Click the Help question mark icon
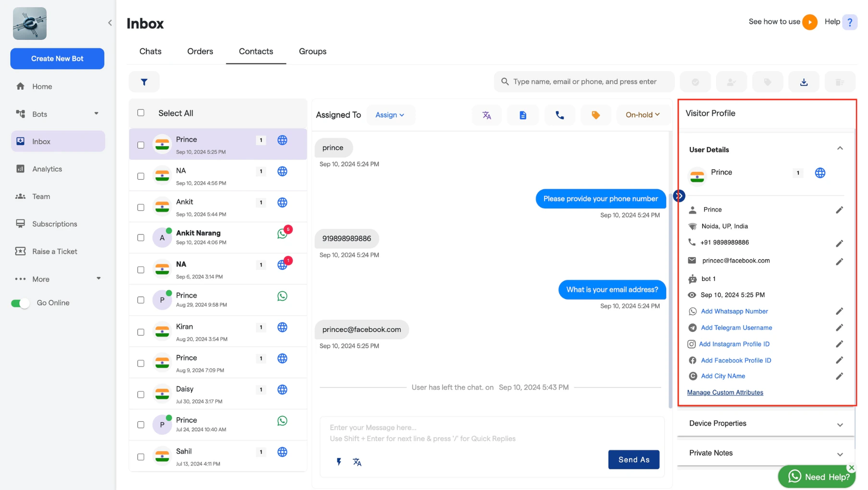Screen dimensions: 868x490 pos(850,22)
